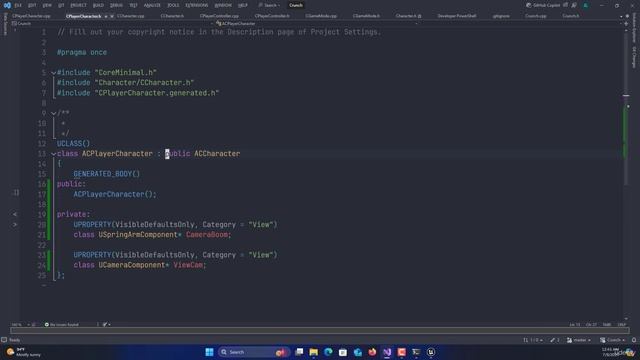This screenshot has width=640, height=360.
Task: Pin the active CPlayerCharacter.h tab
Action: pyautogui.click(x=106, y=16)
